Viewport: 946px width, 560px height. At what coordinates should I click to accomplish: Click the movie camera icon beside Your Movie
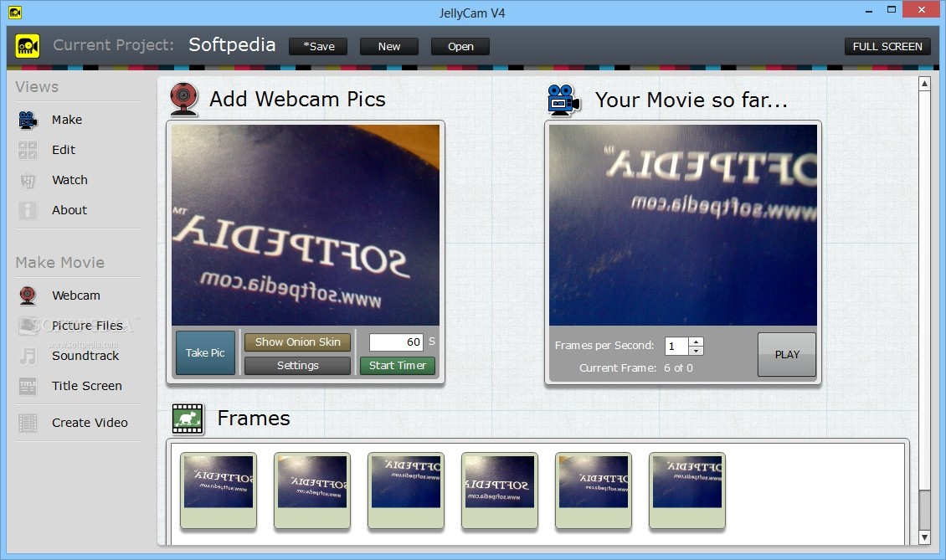click(563, 100)
